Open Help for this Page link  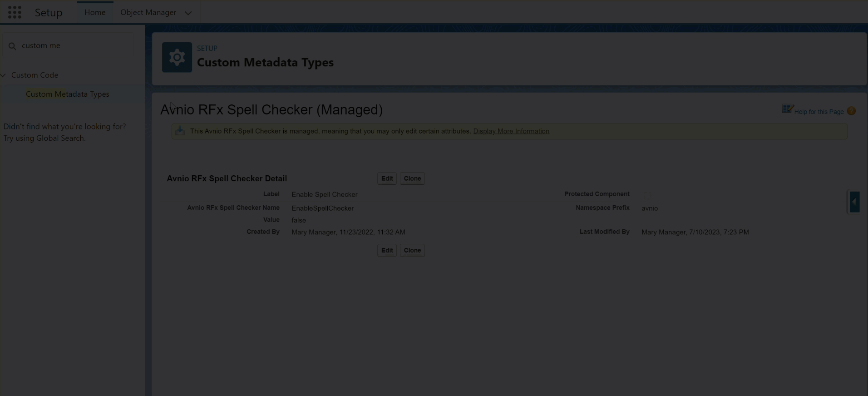coord(819,112)
